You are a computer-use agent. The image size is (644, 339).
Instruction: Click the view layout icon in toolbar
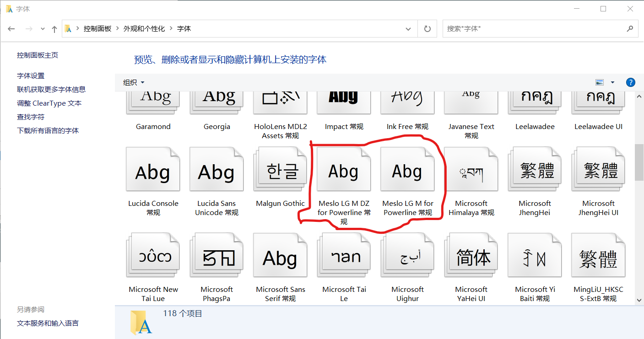pos(600,82)
